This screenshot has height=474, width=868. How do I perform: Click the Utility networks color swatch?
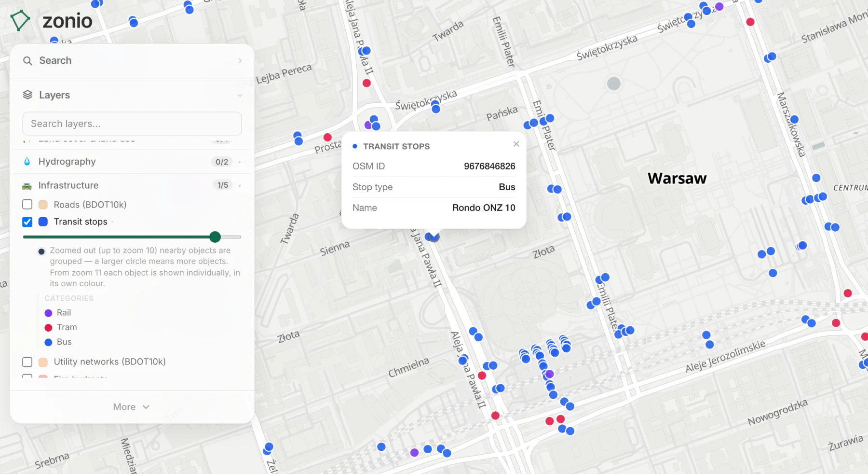tap(43, 362)
